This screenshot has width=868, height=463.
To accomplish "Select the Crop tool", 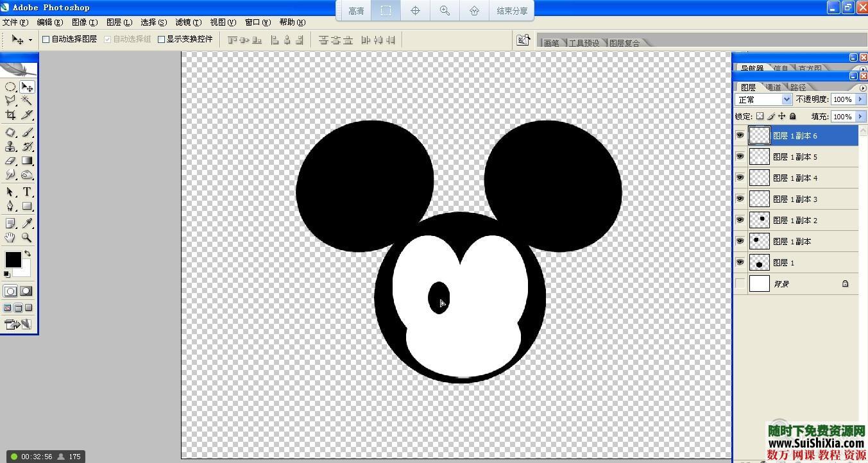I will click(10, 115).
